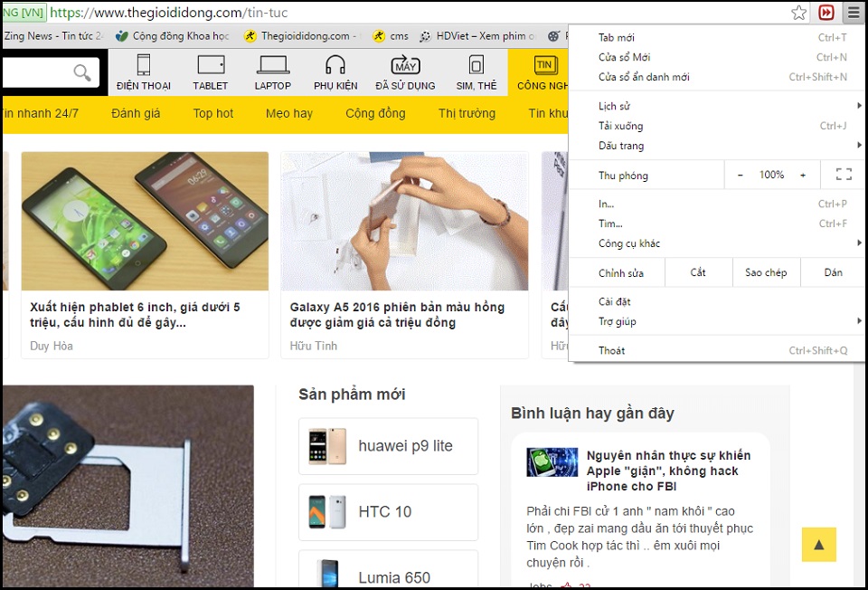Toggle fullscreen icon in zoom row

click(x=844, y=175)
